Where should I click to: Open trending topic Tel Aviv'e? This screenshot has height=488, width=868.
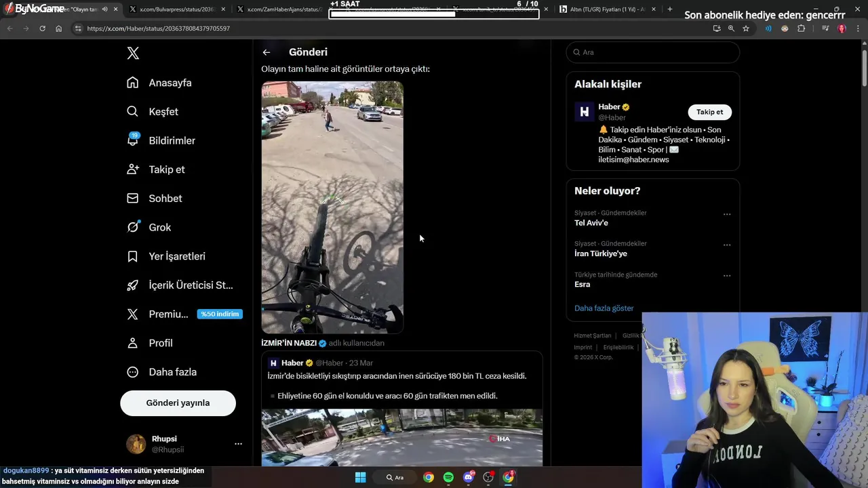591,223
